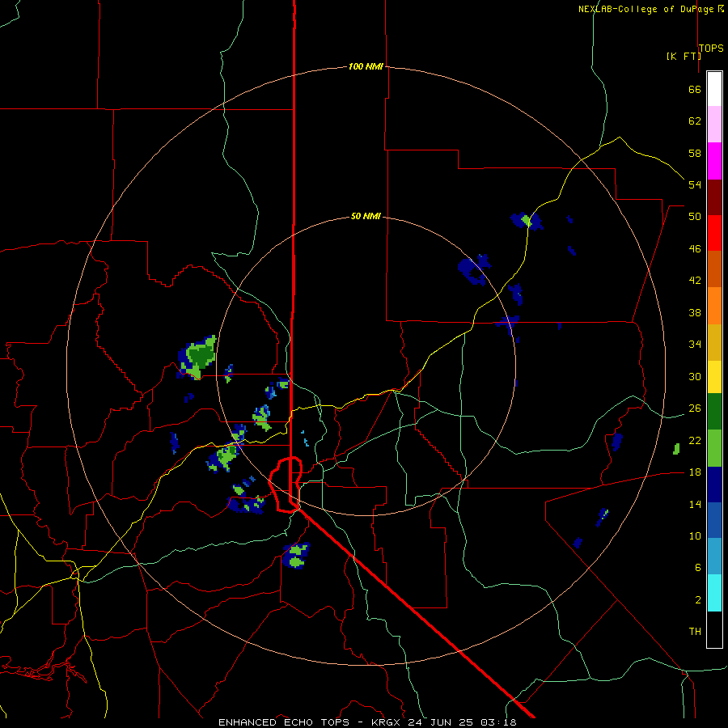Select the 38 scale label
The width and height of the screenshot is (728, 728).
pyautogui.click(x=695, y=313)
